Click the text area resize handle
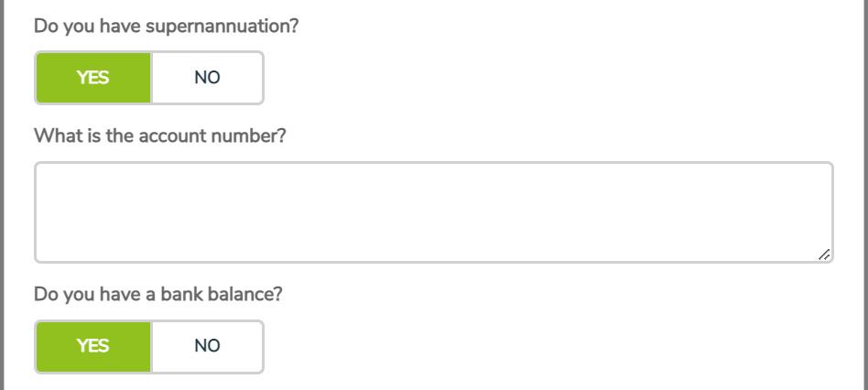Screen dimensions: 868x390 (x=824, y=255)
